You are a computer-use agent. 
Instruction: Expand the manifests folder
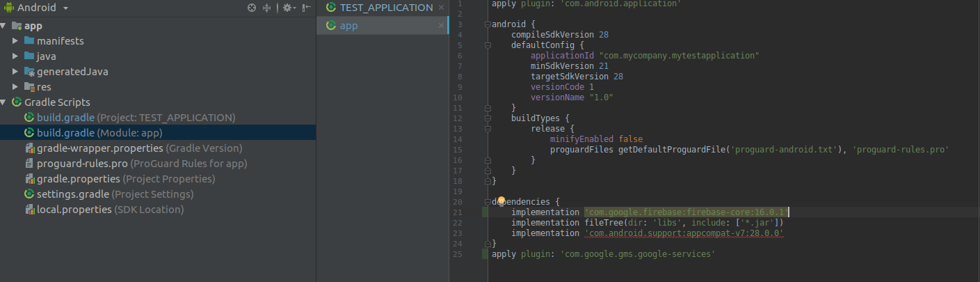tap(16, 41)
